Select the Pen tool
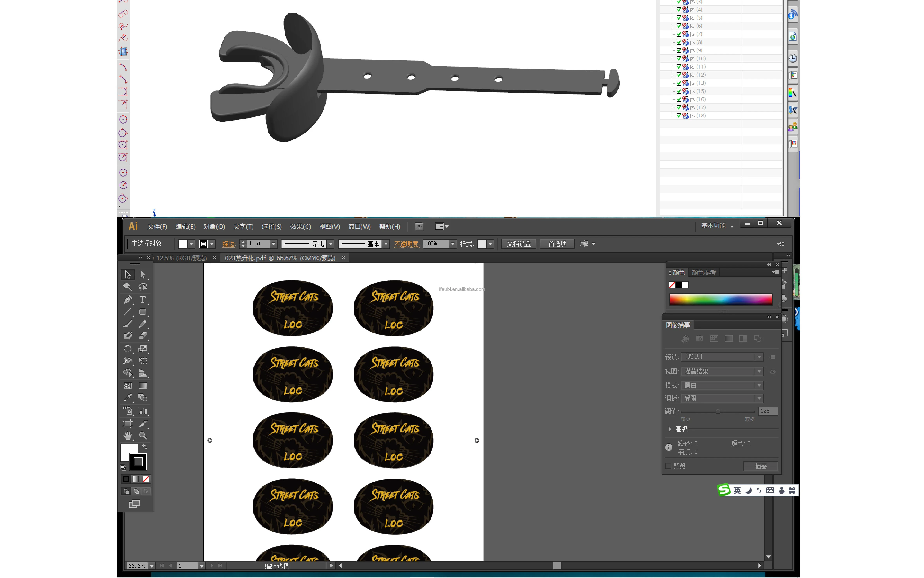924x578 pixels. click(128, 300)
